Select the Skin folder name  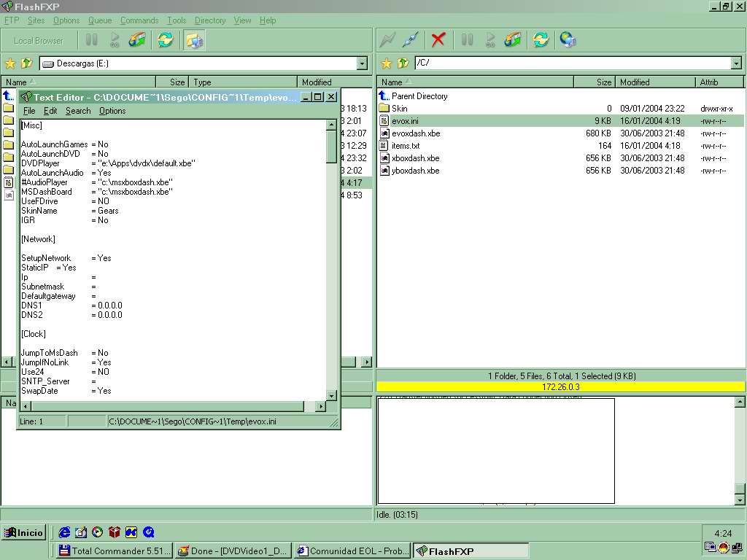399,109
